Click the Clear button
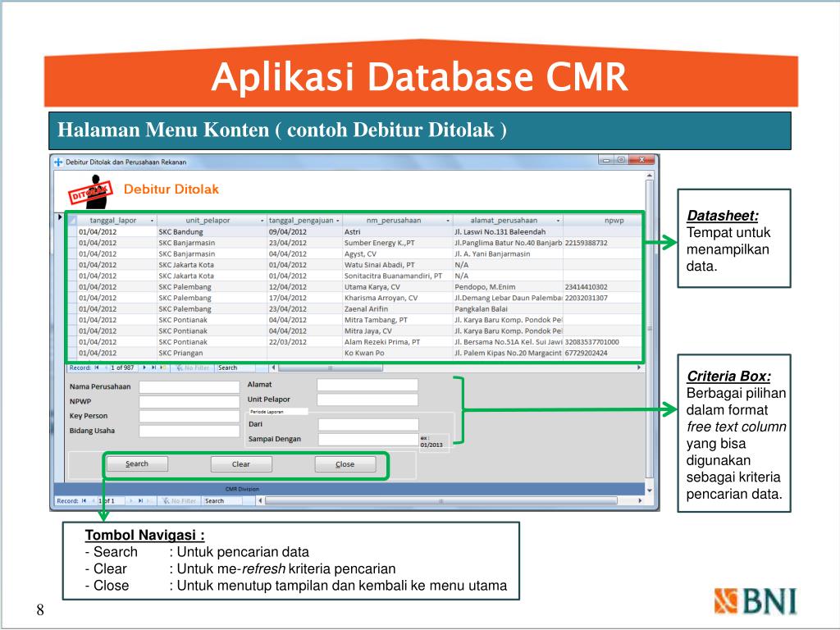Screen dimensions: 840x630 pyautogui.click(x=241, y=464)
